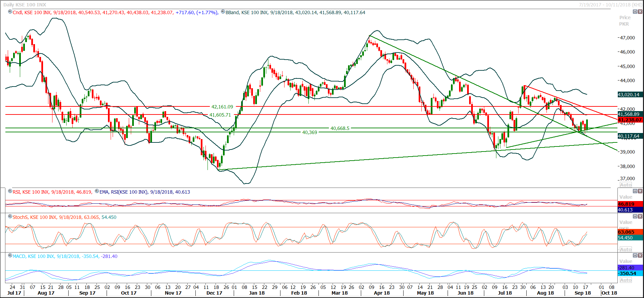Click the 41,605.71 resistance line label

[x=220, y=115]
